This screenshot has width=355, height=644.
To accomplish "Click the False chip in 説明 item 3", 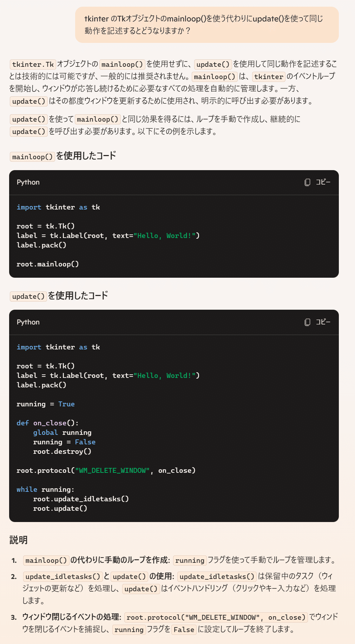I will [184, 630].
